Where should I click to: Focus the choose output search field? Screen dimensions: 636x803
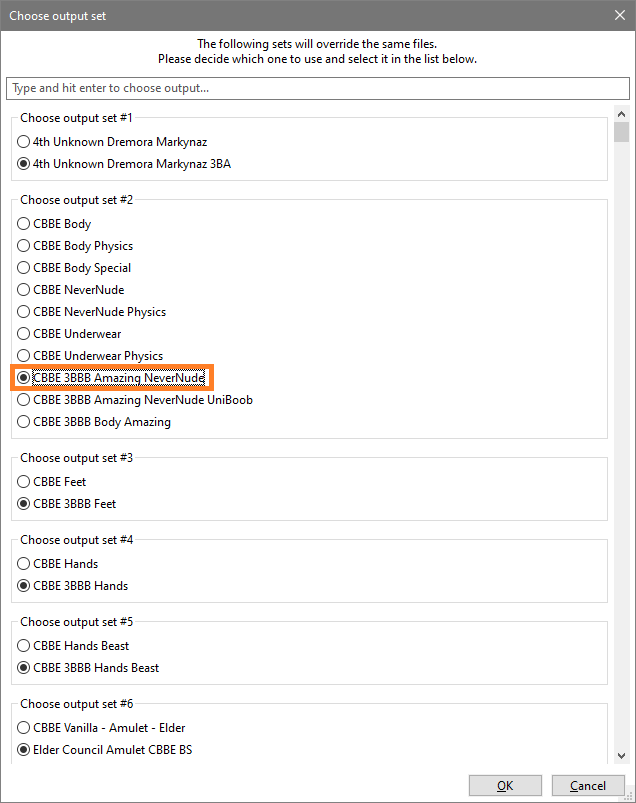(317, 88)
